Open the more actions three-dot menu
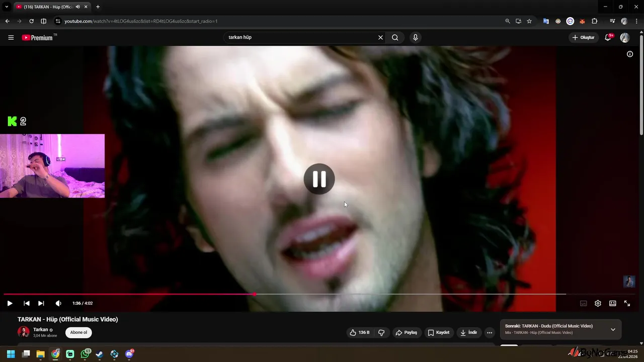This screenshot has width=644, height=362. pos(490,332)
